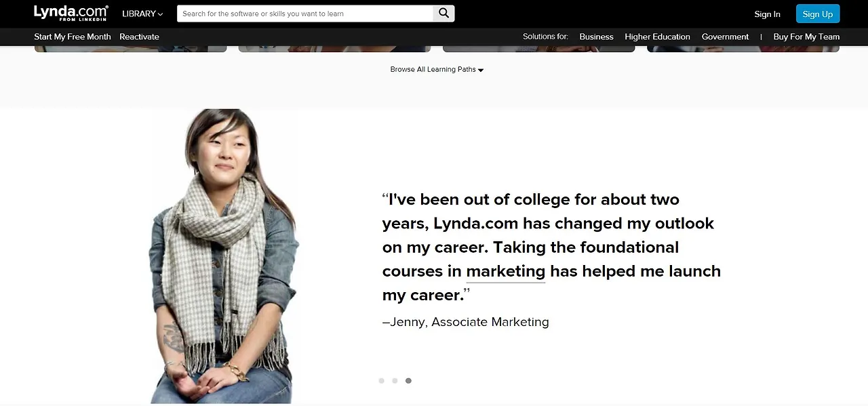Click the blue Sign Up button
Viewport: 868px width, 406px height.
coord(818,14)
